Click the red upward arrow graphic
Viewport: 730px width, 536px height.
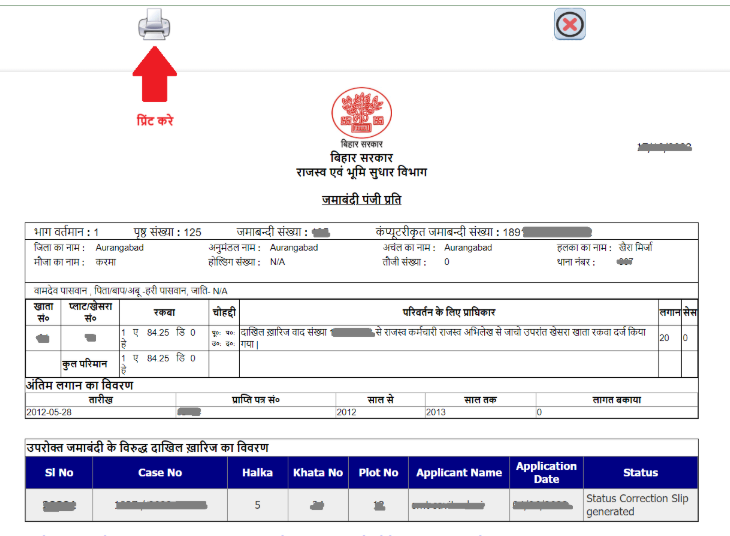[153, 77]
